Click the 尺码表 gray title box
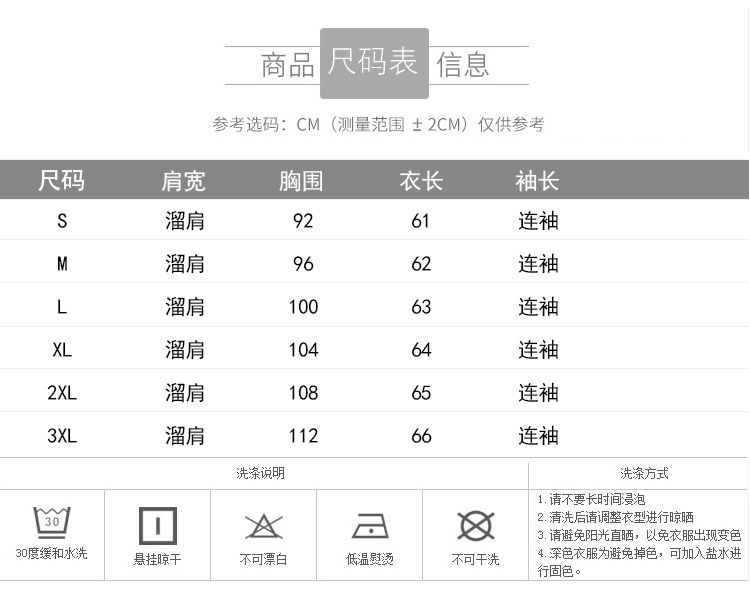This screenshot has height=613, width=750. coord(374,63)
